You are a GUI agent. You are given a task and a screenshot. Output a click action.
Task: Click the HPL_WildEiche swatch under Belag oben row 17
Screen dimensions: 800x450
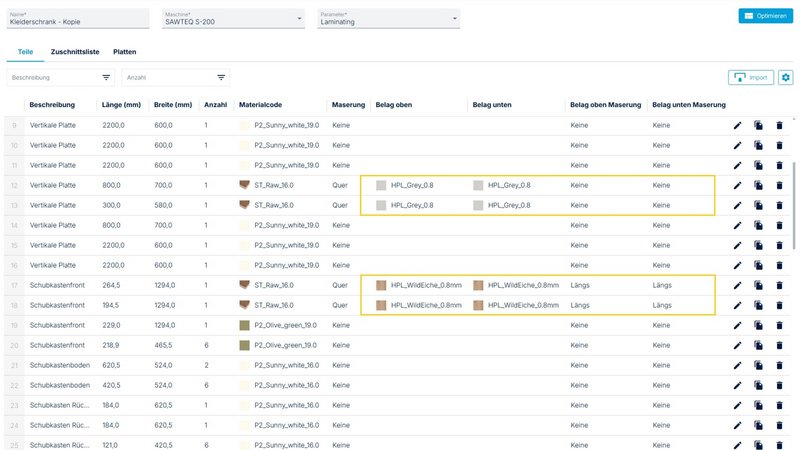pos(380,285)
